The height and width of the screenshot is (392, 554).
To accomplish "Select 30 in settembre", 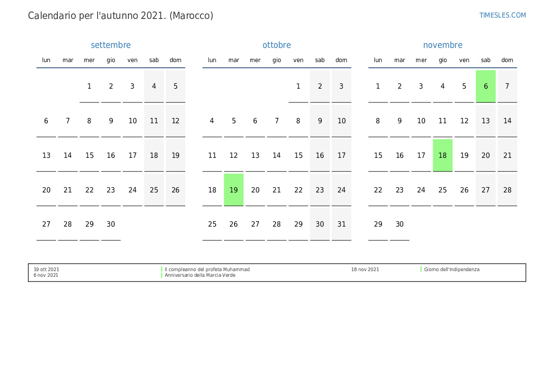I will pos(111,224).
